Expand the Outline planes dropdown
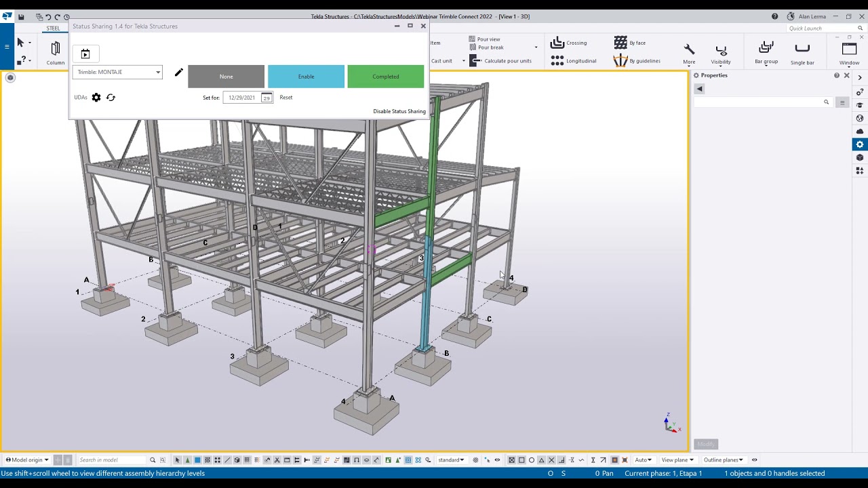 [x=723, y=460]
